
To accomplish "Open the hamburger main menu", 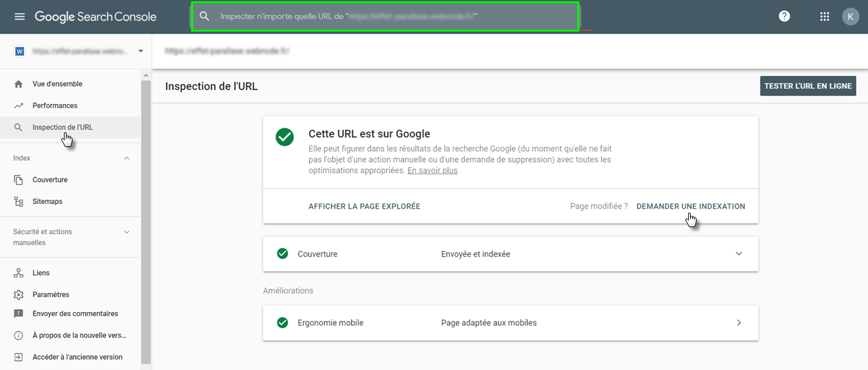I will coord(19,16).
